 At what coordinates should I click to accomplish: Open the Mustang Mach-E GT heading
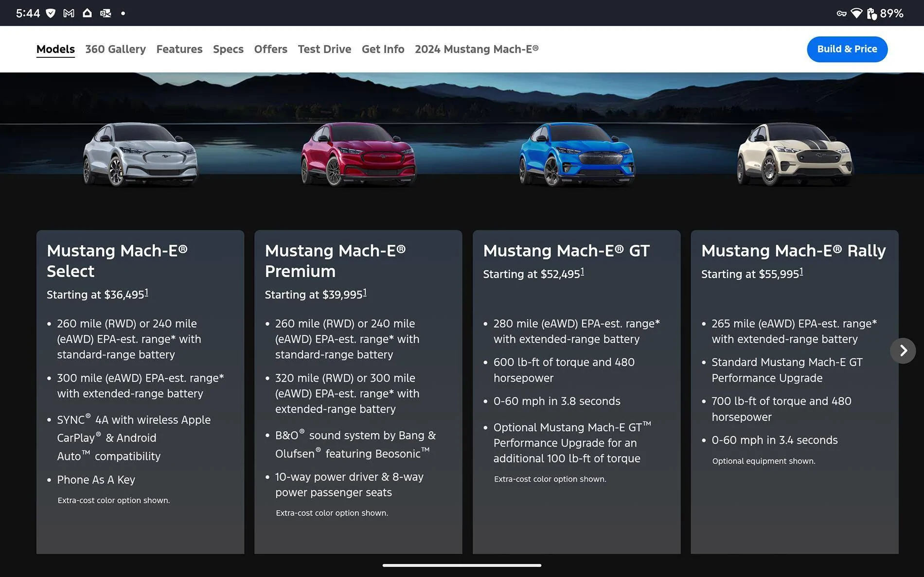click(566, 251)
